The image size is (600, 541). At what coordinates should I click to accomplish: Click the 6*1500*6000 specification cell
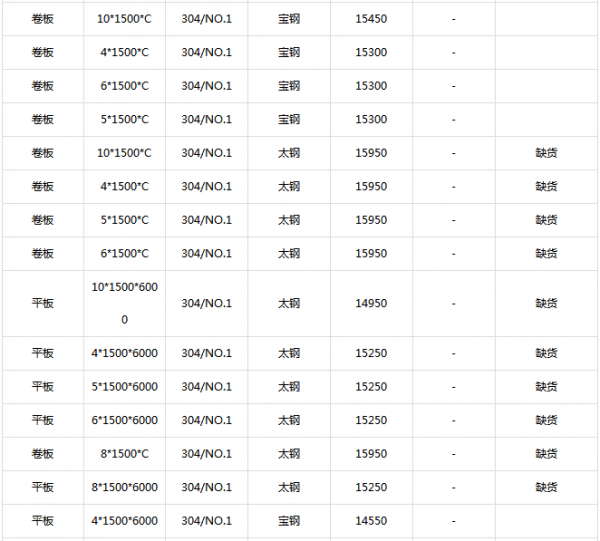[124, 420]
